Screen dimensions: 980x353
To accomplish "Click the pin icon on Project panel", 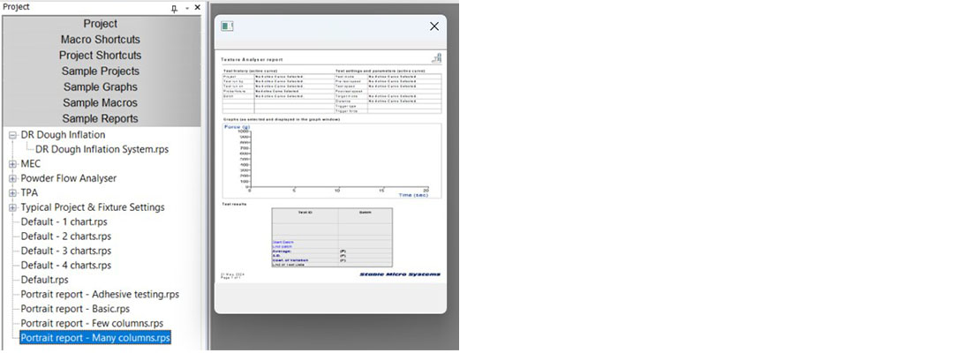I will (x=174, y=7).
